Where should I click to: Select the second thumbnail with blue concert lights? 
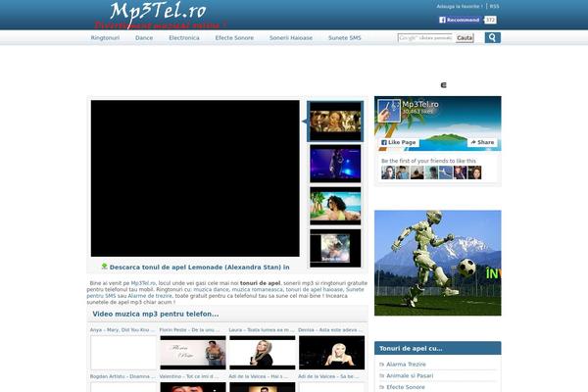point(335,164)
